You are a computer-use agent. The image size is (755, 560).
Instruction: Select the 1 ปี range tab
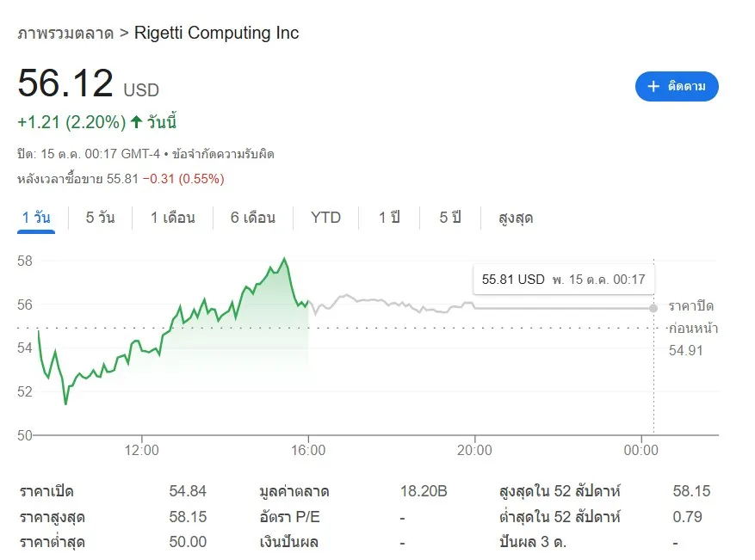(389, 218)
